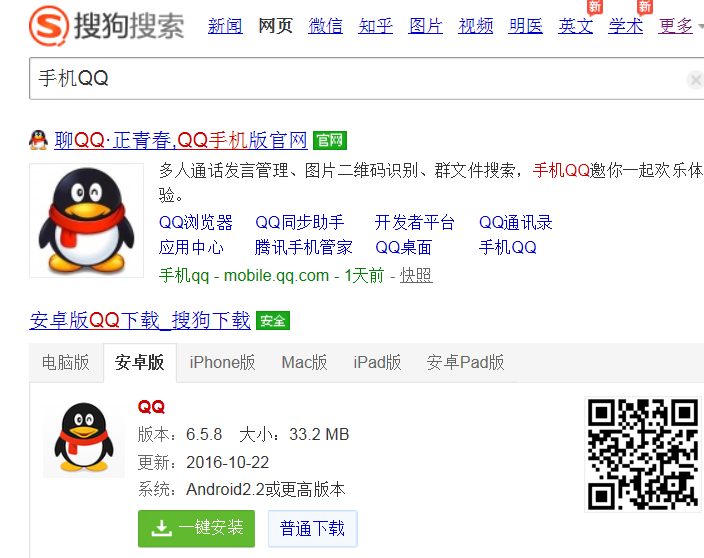Viewport: 704px width, 558px height.
Task: Select the 安卓版 tab
Action: coord(140,362)
